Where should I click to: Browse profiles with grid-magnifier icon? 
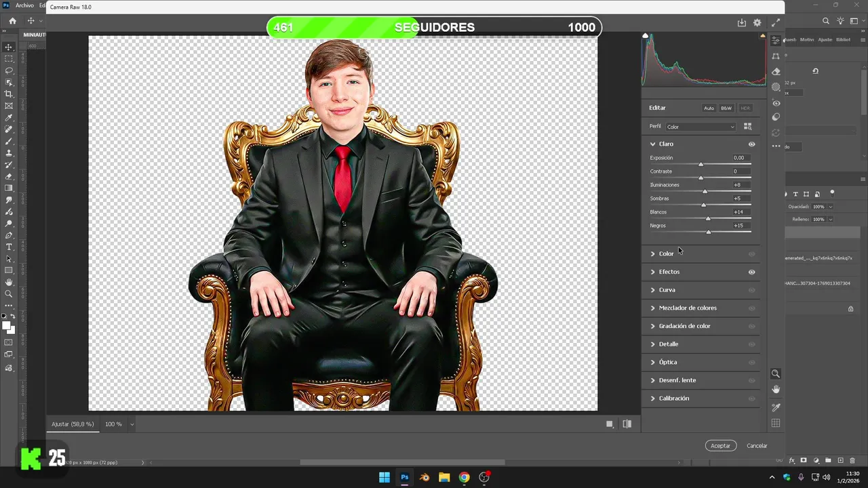tap(748, 126)
